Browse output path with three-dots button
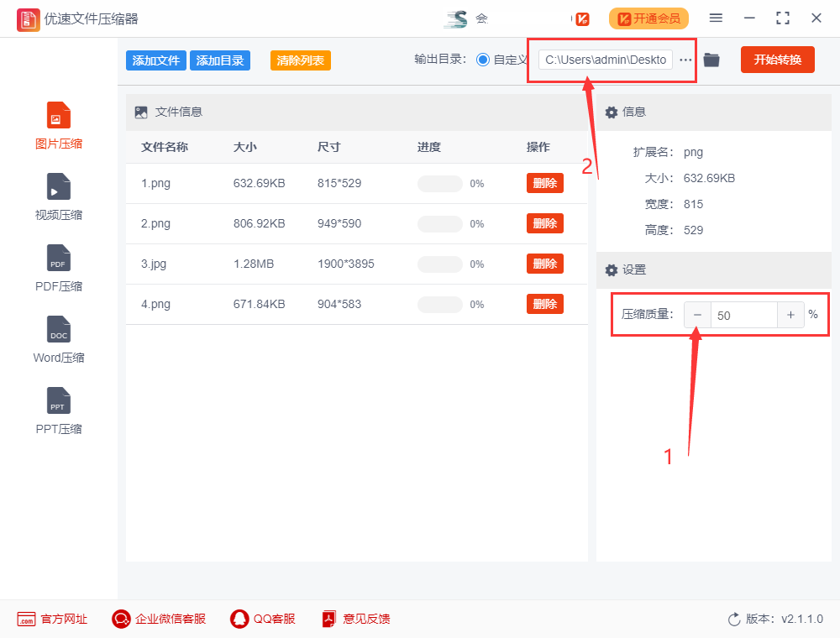840x638 pixels. pos(685,60)
